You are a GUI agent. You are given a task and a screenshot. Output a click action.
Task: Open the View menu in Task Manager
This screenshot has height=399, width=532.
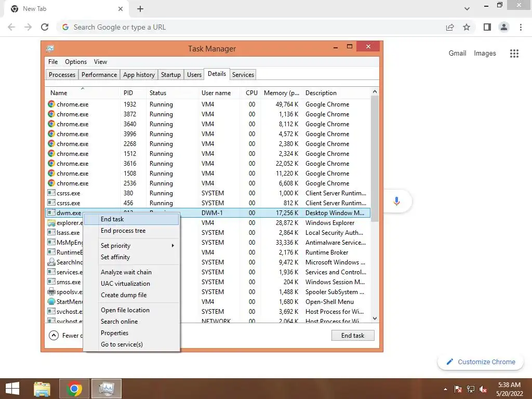100,62
